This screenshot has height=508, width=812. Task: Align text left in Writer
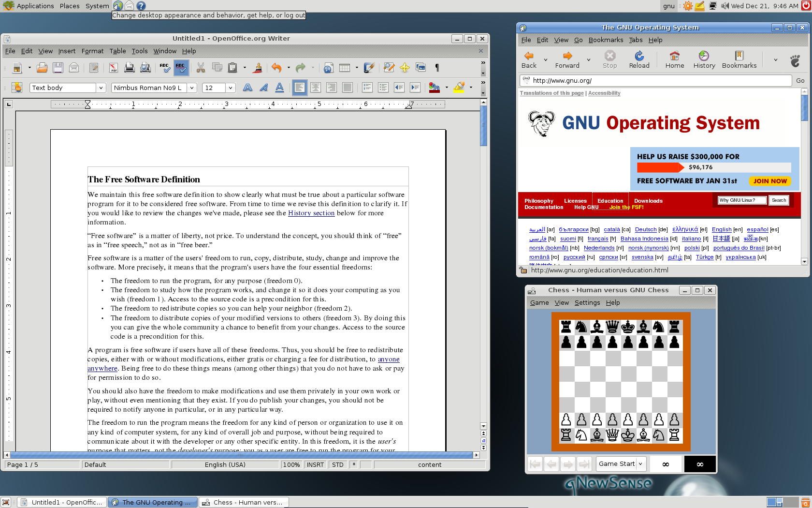click(300, 88)
